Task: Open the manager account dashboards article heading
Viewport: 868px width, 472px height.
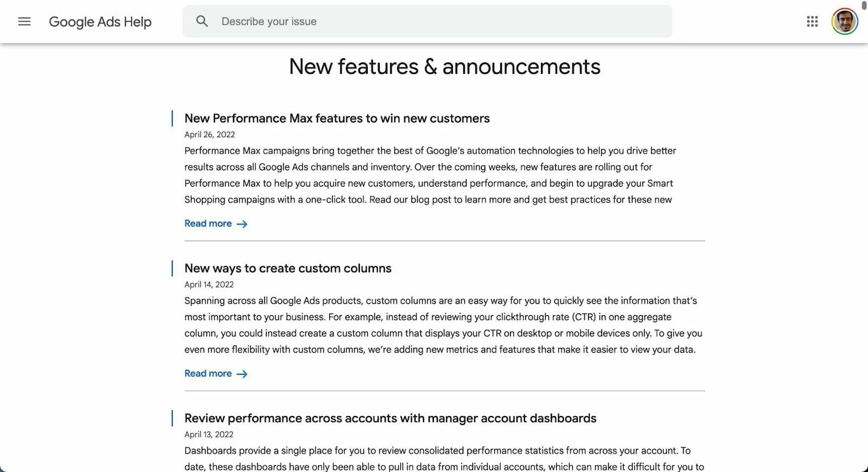Action: point(390,418)
